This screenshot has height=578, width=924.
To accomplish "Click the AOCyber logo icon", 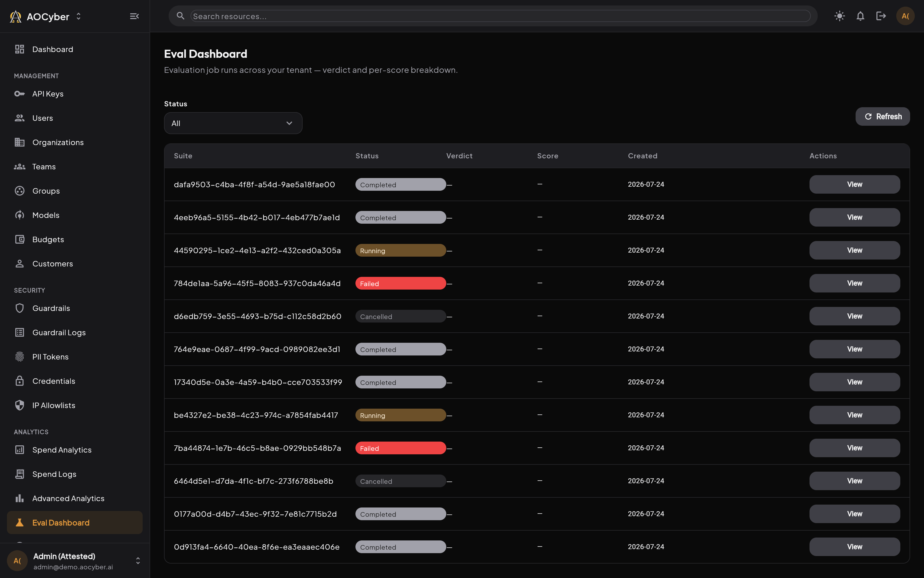I will coord(16,16).
